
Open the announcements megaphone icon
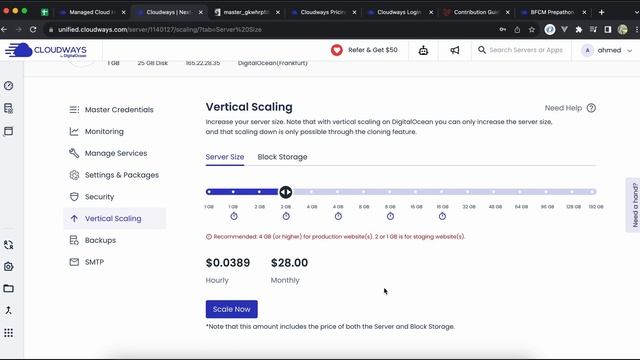[455, 50]
